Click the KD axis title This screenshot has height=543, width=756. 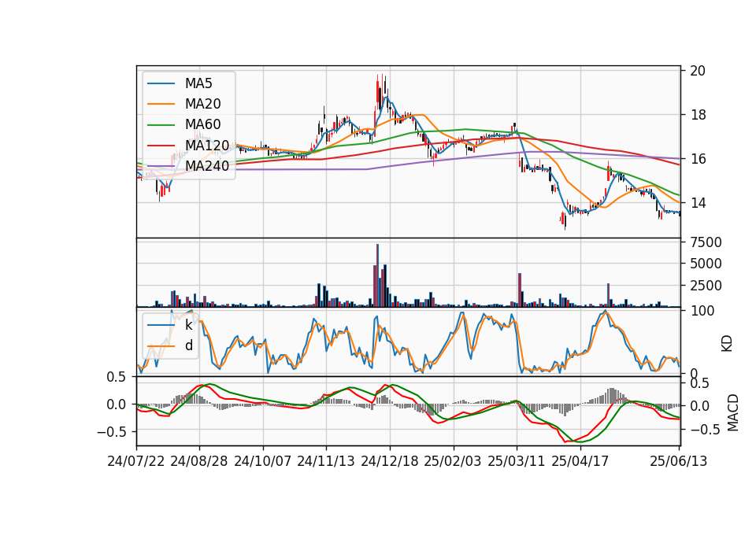click(727, 344)
